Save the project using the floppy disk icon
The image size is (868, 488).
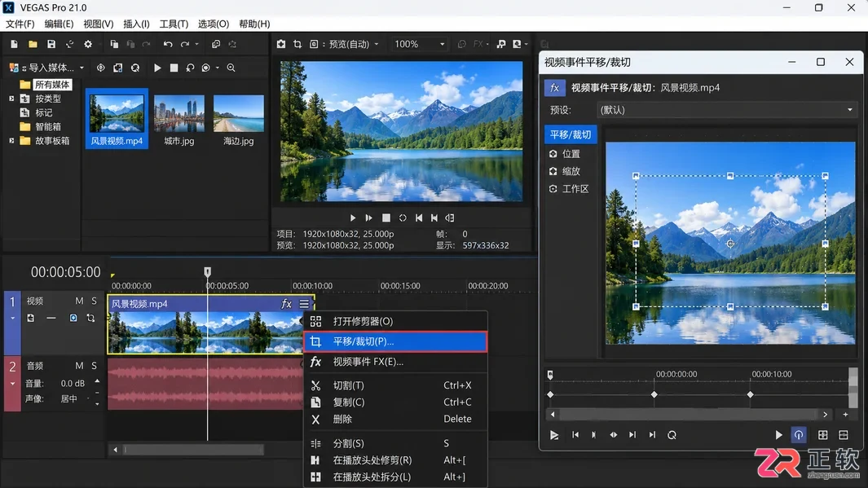51,44
